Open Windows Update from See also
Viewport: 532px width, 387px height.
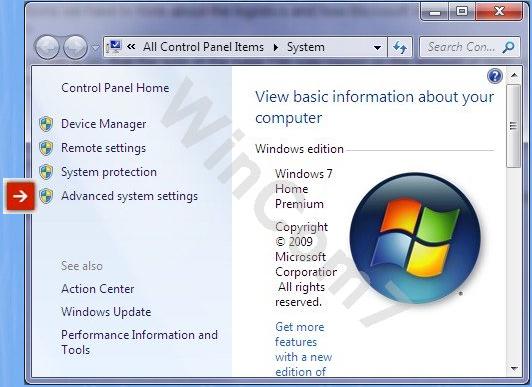click(106, 312)
